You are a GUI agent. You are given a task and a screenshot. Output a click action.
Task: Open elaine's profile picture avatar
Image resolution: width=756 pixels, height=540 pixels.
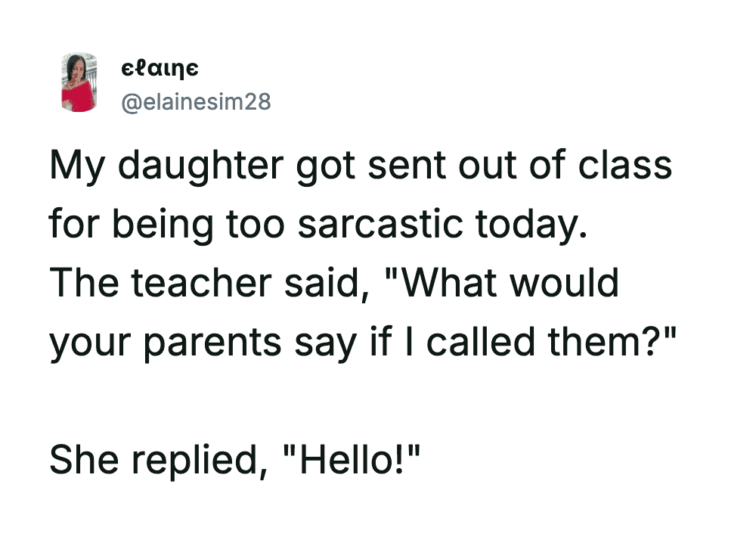pyautogui.click(x=79, y=82)
